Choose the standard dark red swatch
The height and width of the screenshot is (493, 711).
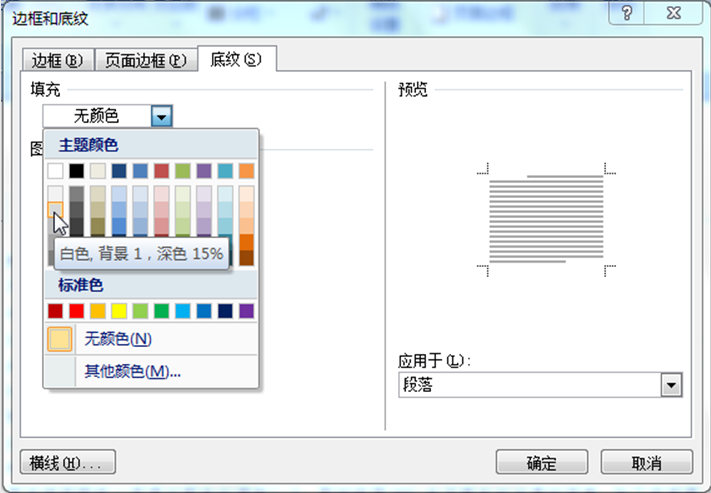[56, 311]
